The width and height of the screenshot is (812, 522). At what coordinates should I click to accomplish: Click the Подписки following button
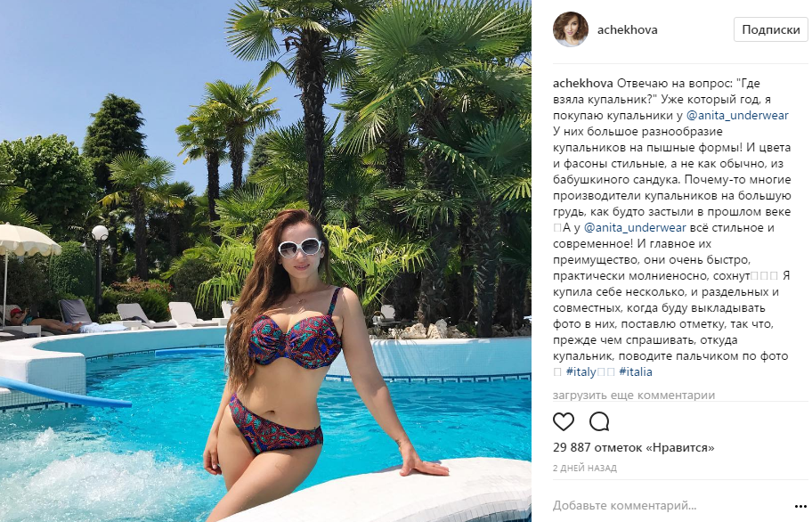click(x=770, y=29)
